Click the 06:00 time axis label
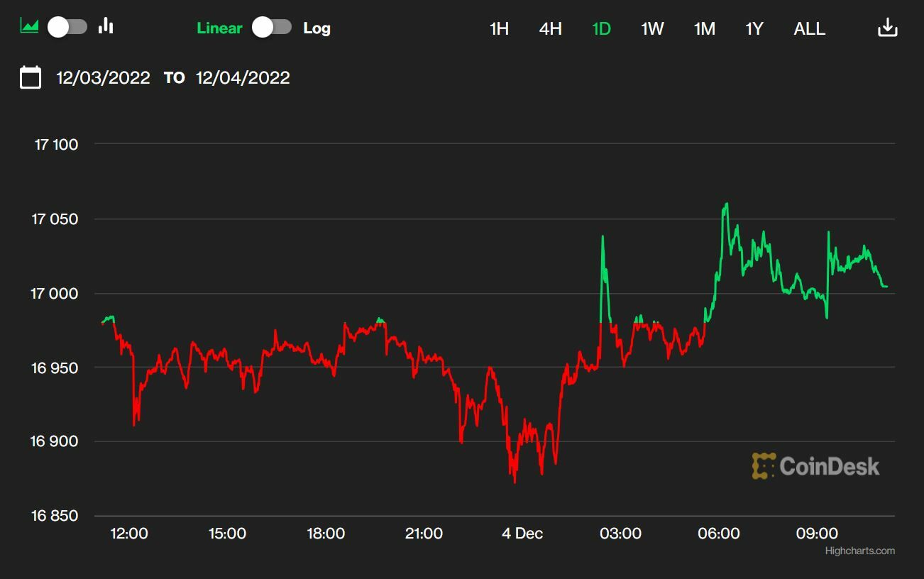The width and height of the screenshot is (924, 579). click(719, 534)
